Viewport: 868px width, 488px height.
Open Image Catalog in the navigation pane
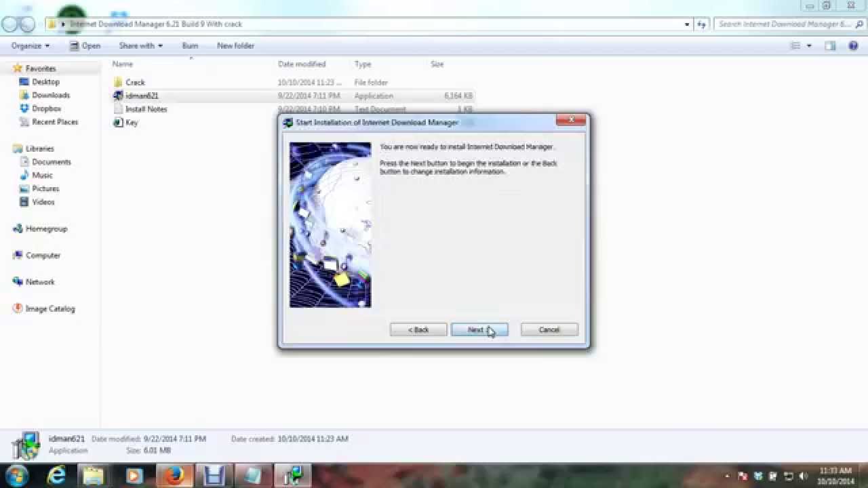tap(50, 308)
